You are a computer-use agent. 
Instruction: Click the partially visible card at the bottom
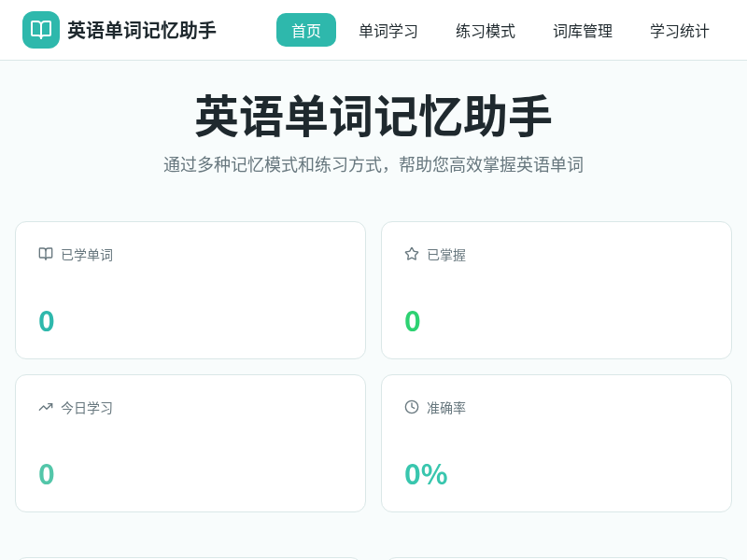tap(190, 553)
